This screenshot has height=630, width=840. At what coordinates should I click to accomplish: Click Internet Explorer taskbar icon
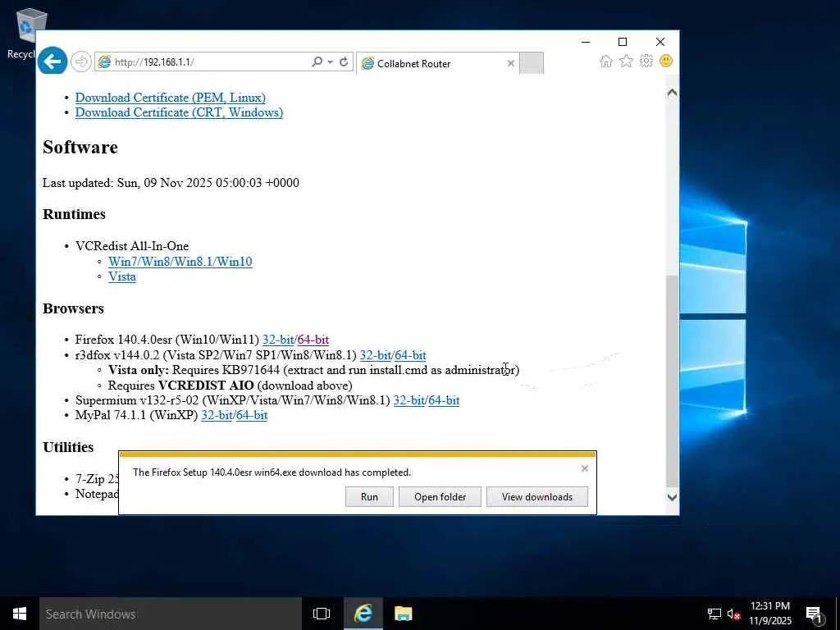[x=363, y=614]
